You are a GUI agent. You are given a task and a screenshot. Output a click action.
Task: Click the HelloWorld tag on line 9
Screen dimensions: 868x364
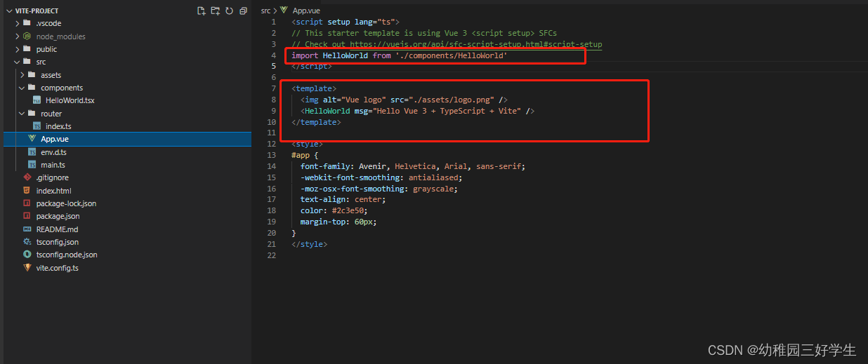click(x=327, y=111)
